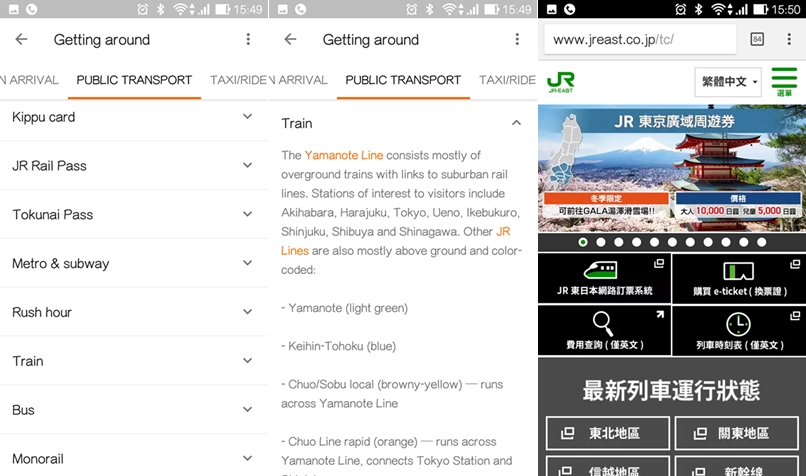Open the JR 東京廣域周遊券 banner image

[672, 169]
